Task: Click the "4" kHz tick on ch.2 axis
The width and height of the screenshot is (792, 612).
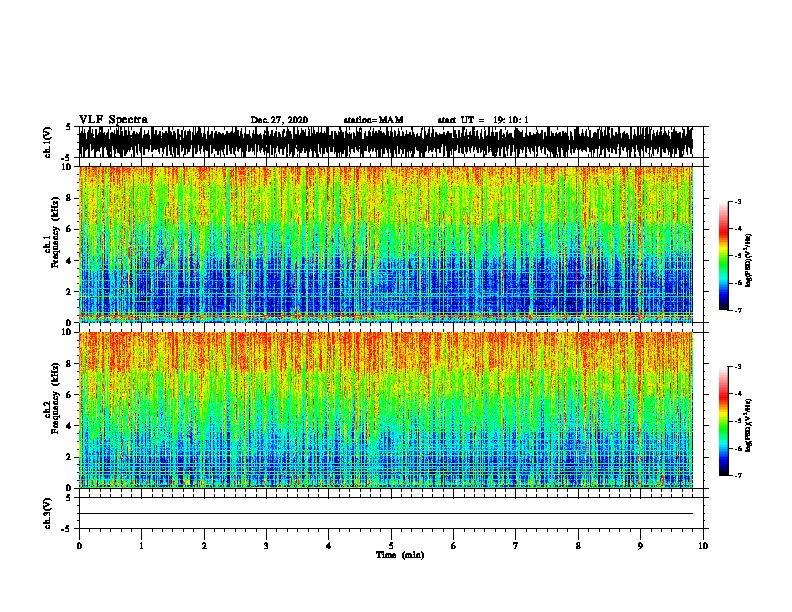Action: (x=70, y=426)
